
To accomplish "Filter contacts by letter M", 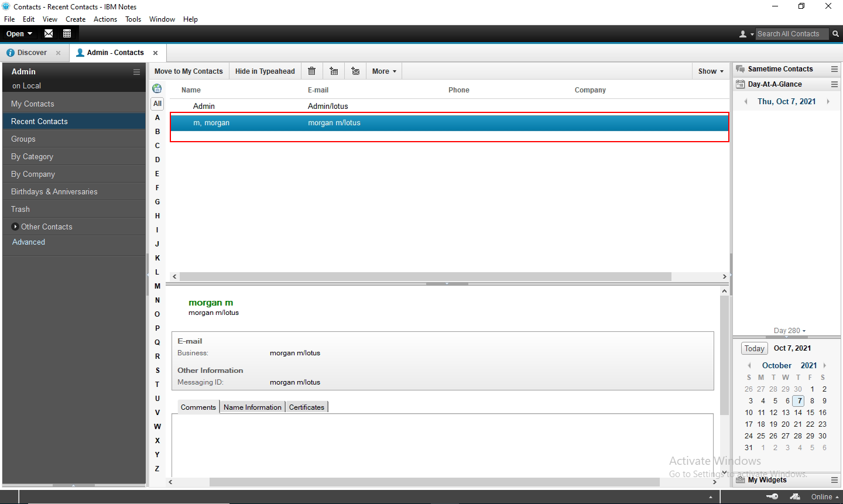I will pos(157,286).
